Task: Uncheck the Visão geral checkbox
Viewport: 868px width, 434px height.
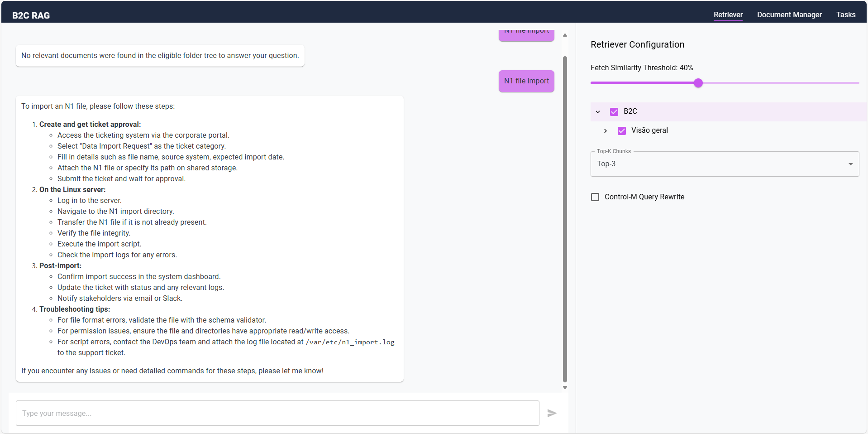Action: coord(622,131)
